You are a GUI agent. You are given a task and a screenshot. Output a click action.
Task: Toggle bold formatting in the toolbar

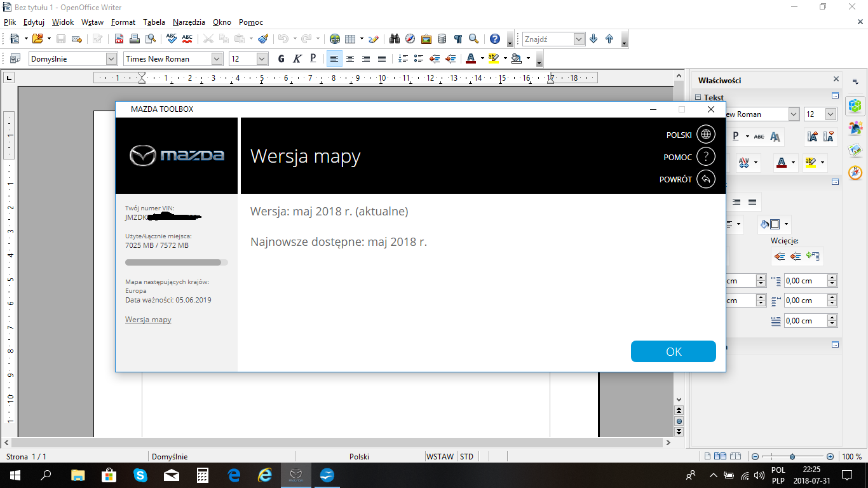pyautogui.click(x=281, y=58)
